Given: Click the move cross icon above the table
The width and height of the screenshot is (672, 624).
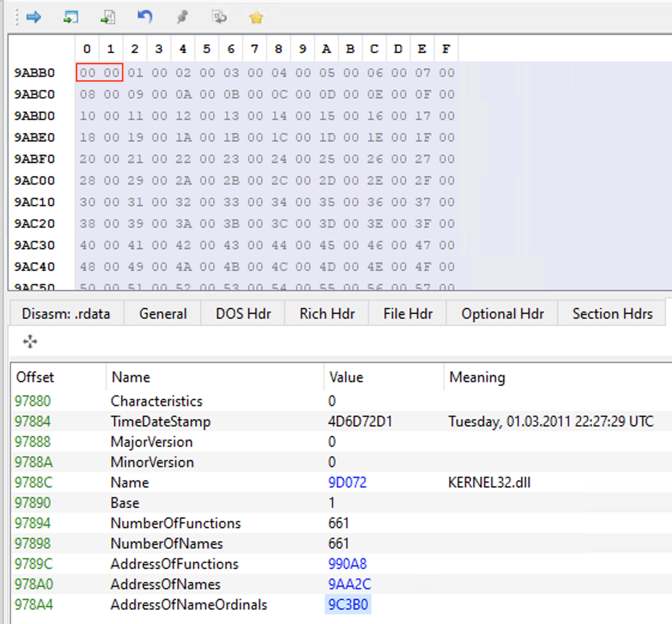Looking at the screenshot, I should point(30,341).
